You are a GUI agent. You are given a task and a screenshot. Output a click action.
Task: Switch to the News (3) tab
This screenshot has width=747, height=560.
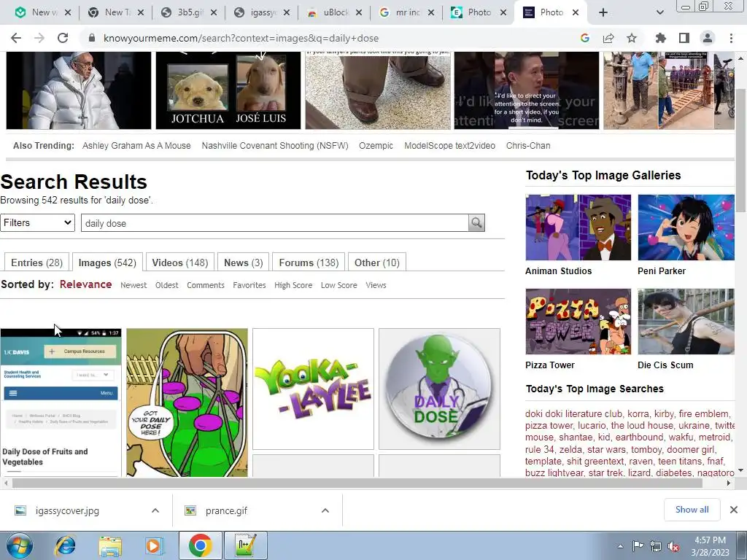click(244, 262)
